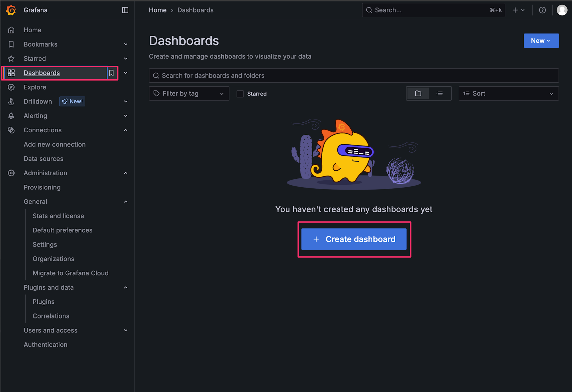Click the Grafana logo icon
572x392 pixels.
click(11, 10)
